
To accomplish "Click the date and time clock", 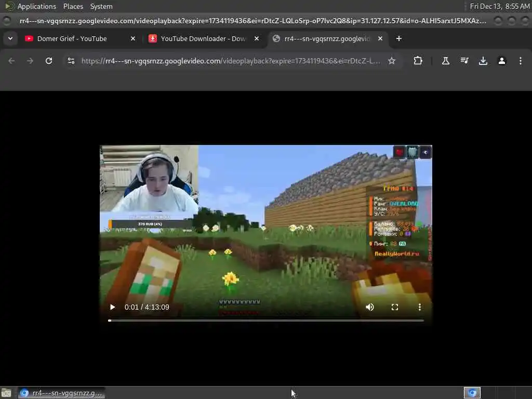I will tap(500, 6).
